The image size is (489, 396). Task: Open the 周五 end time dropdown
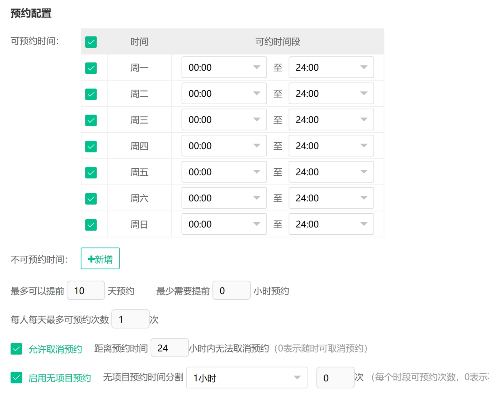click(x=331, y=172)
